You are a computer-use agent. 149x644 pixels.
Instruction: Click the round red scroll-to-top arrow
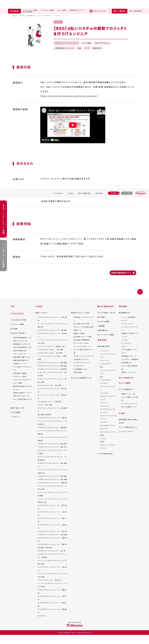click(140, 292)
